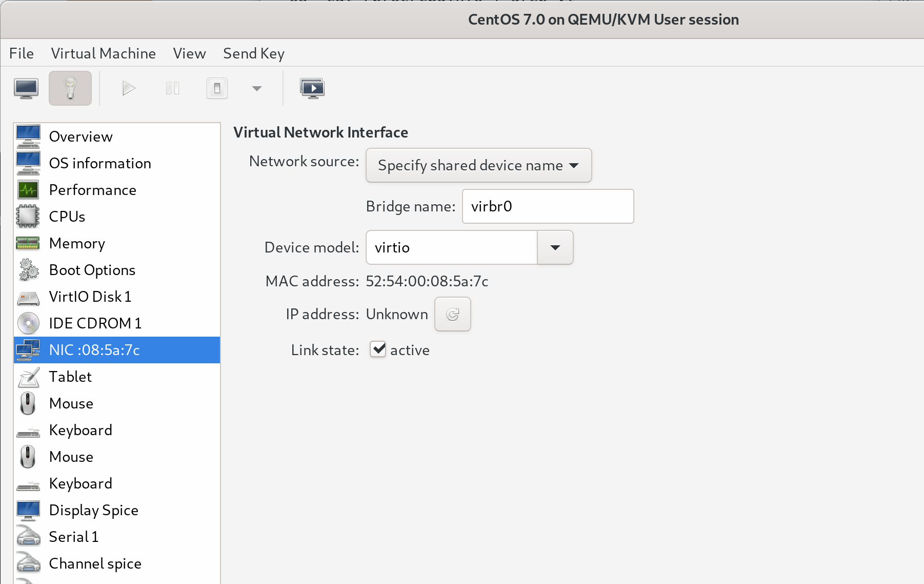The image size is (924, 584).
Task: Select CPUs hardware item
Action: point(117,217)
